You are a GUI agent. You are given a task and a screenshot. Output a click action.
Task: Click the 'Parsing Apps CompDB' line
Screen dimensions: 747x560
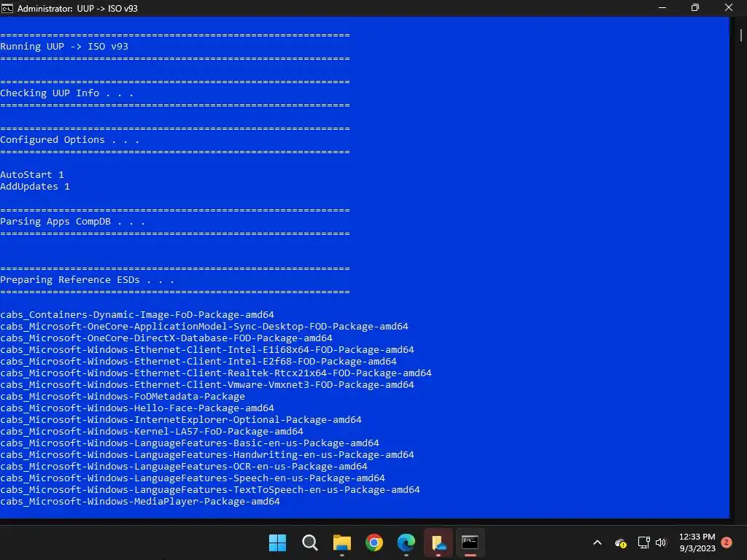pyautogui.click(x=72, y=222)
